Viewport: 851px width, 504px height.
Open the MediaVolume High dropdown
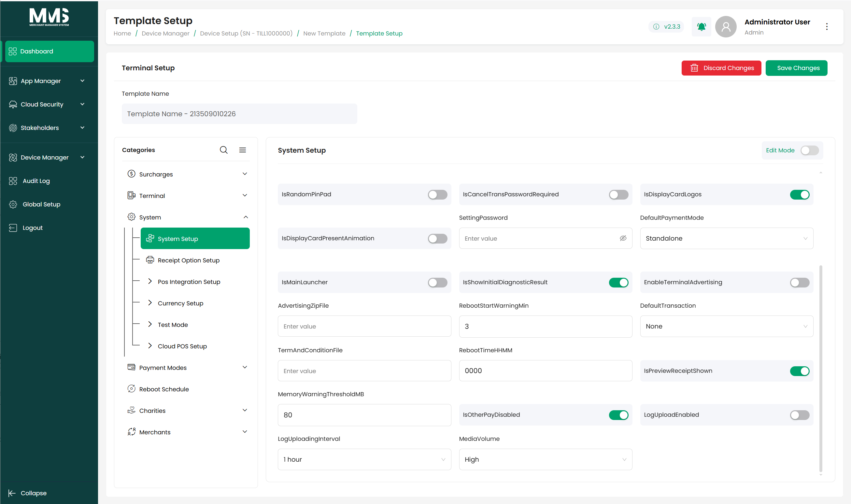click(x=545, y=459)
